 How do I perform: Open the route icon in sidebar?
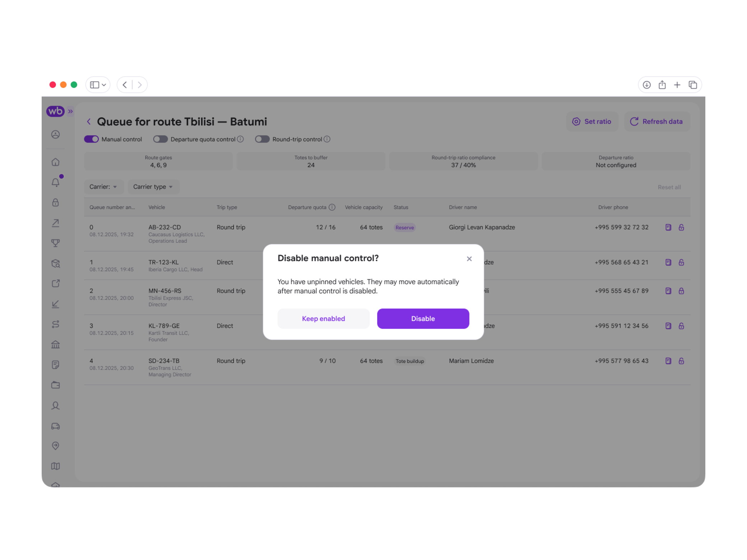[x=55, y=324]
